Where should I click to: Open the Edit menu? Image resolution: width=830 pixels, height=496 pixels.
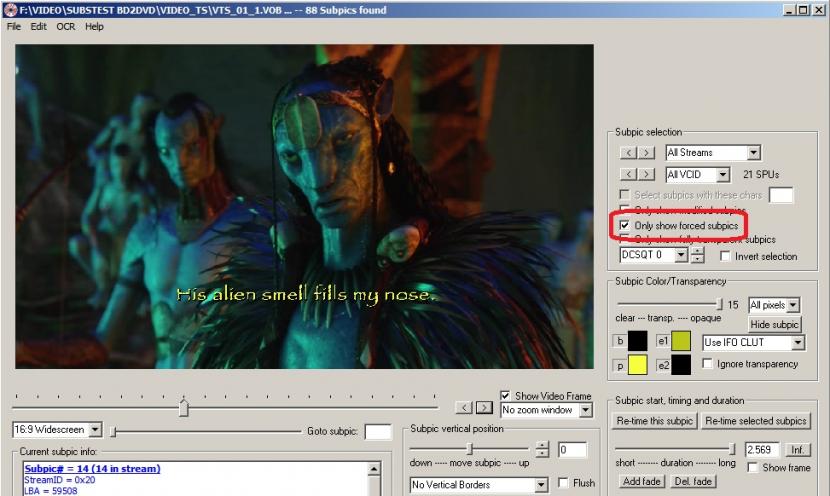pos(38,26)
